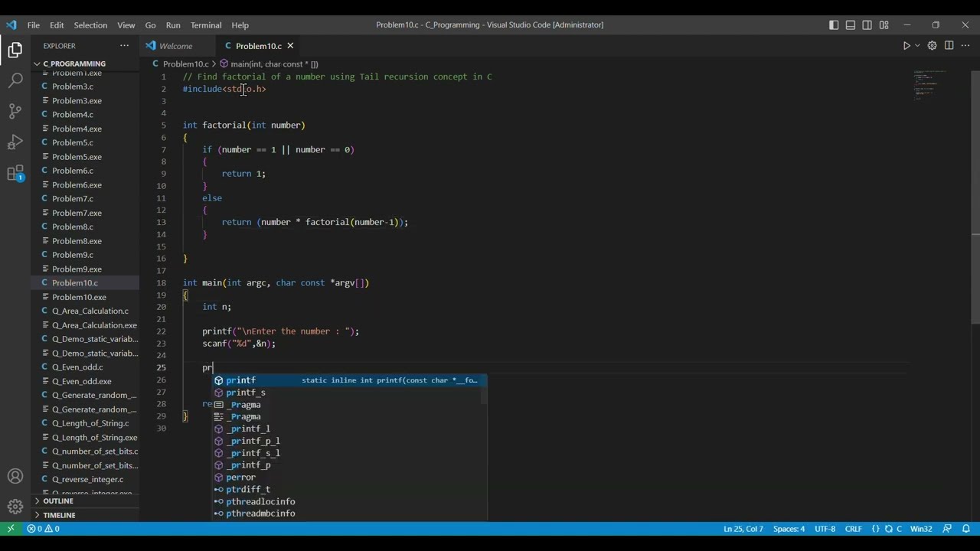Click Problem10.c in the breadcrumb
The height and width of the screenshot is (551, 980).
pos(185,64)
